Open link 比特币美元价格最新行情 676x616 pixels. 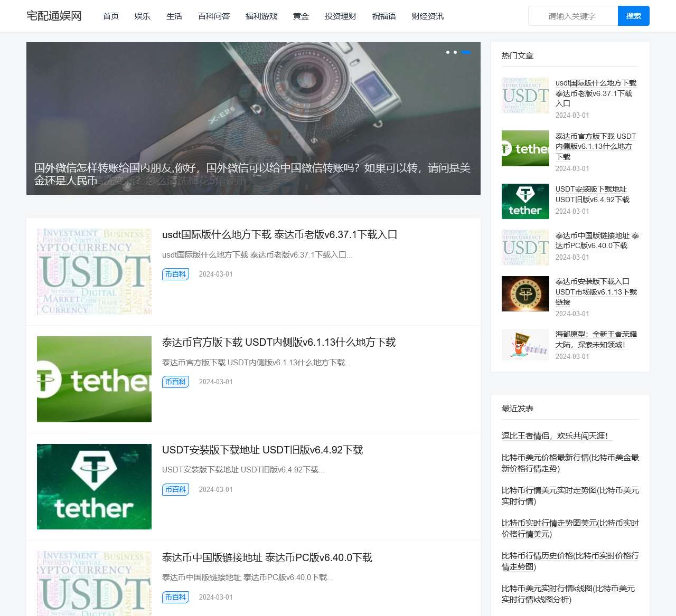pos(570,463)
